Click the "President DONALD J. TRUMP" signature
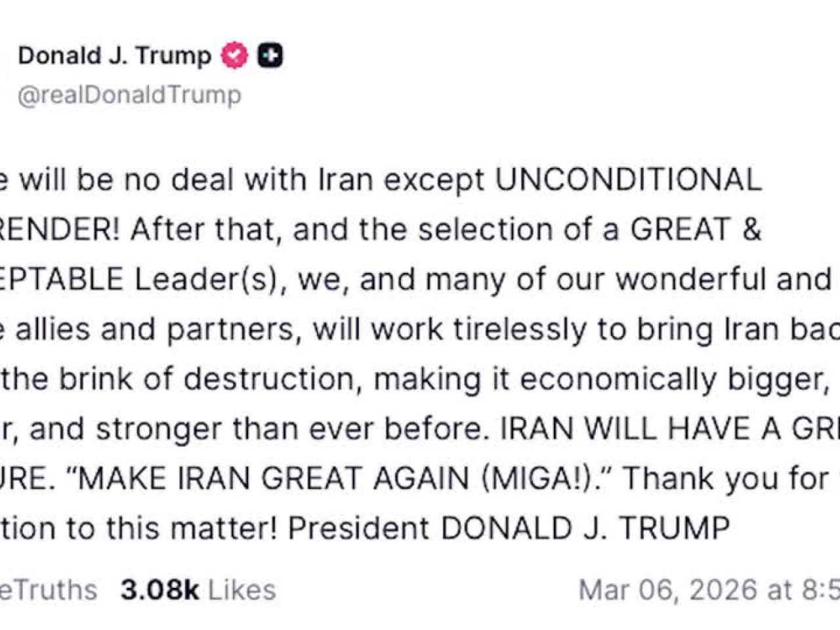The image size is (840, 630). (509, 528)
